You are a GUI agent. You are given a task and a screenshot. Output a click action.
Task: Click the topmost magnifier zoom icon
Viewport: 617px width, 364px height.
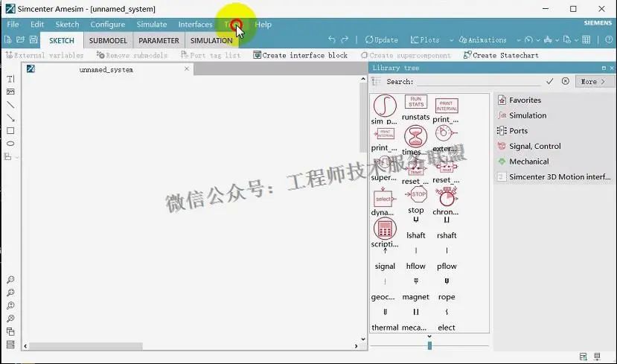(x=10, y=279)
